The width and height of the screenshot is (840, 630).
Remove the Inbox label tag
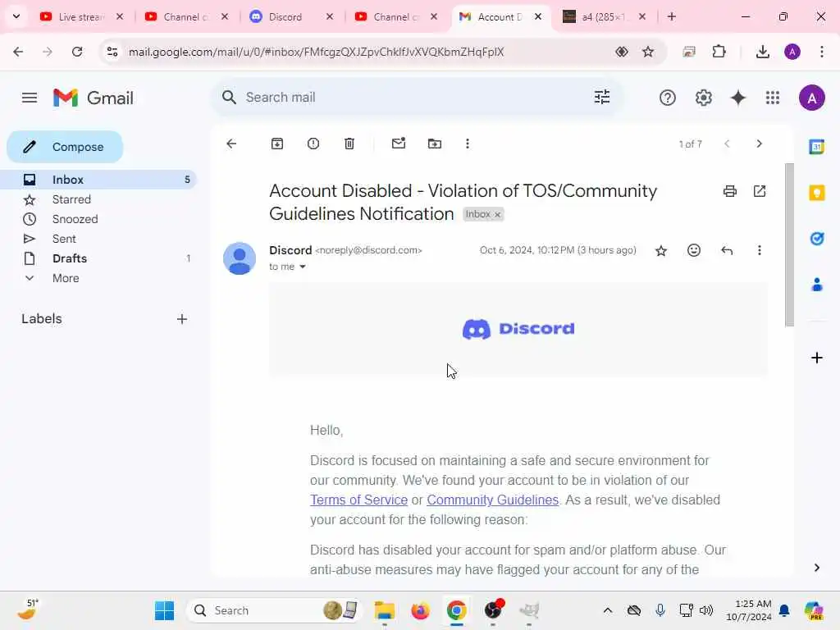(498, 214)
